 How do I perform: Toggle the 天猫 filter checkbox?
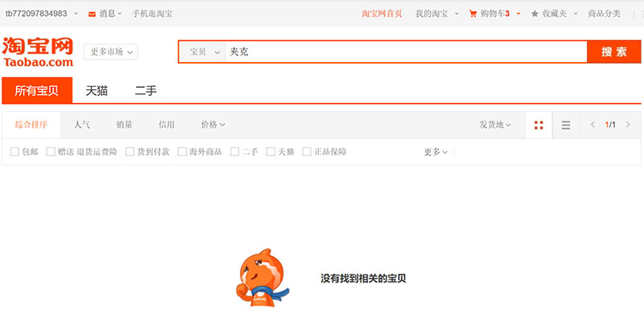[x=271, y=151]
